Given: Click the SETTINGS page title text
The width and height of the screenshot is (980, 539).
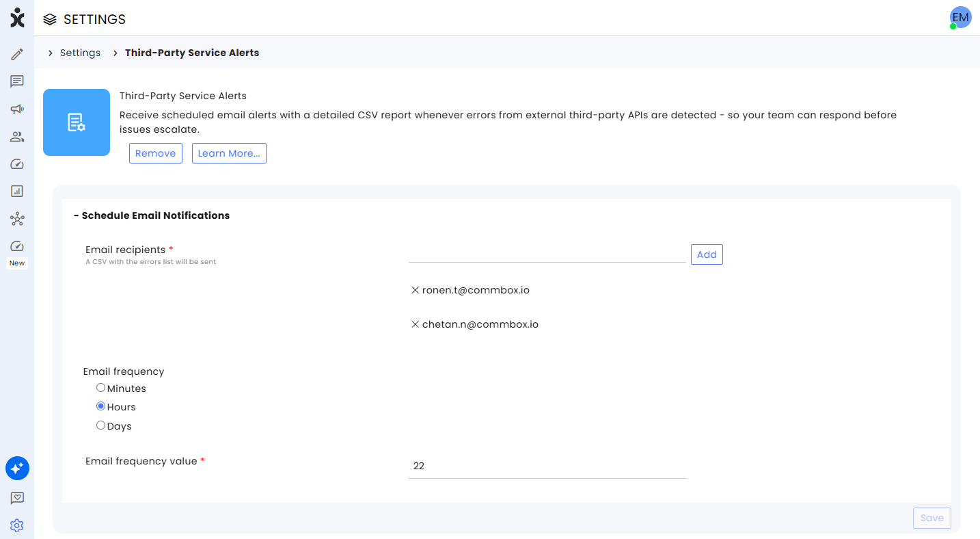Looking at the screenshot, I should [94, 19].
